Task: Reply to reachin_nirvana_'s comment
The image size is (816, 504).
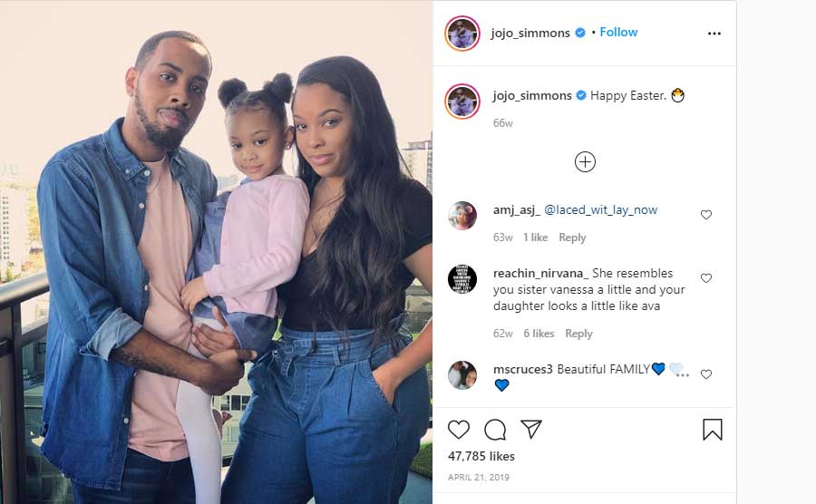Action: click(x=578, y=334)
